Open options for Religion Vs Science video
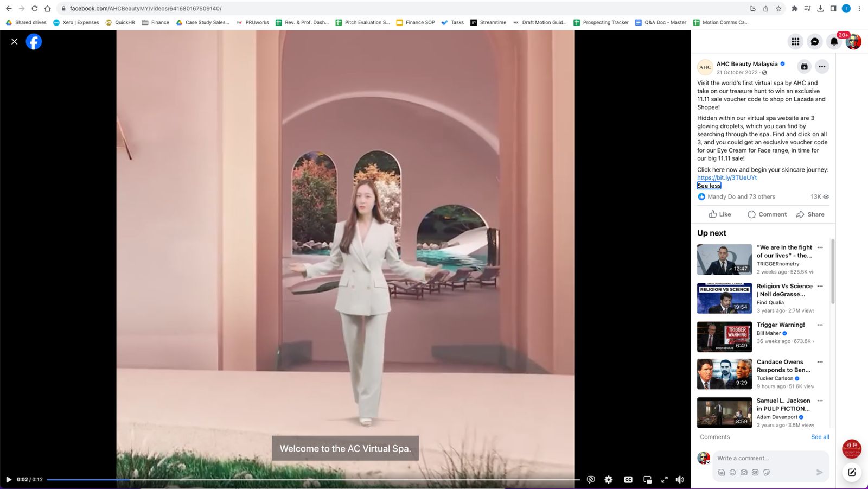This screenshot has width=868, height=489. tap(820, 286)
